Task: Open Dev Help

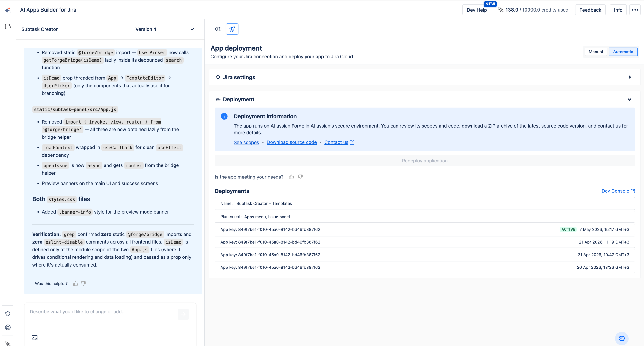Action: click(x=477, y=10)
